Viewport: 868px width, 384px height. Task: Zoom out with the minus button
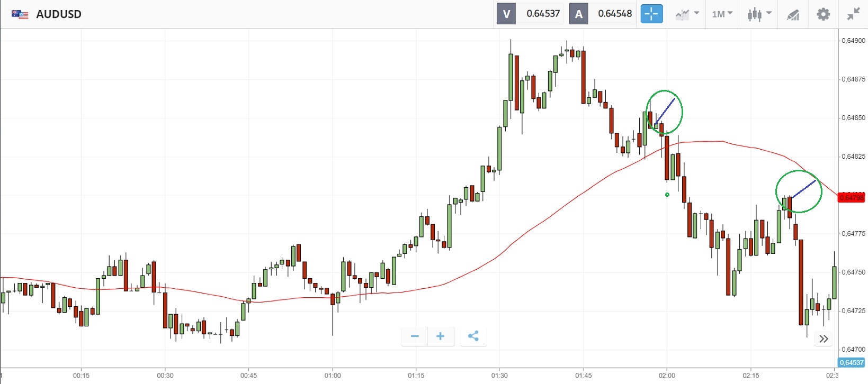pyautogui.click(x=415, y=336)
